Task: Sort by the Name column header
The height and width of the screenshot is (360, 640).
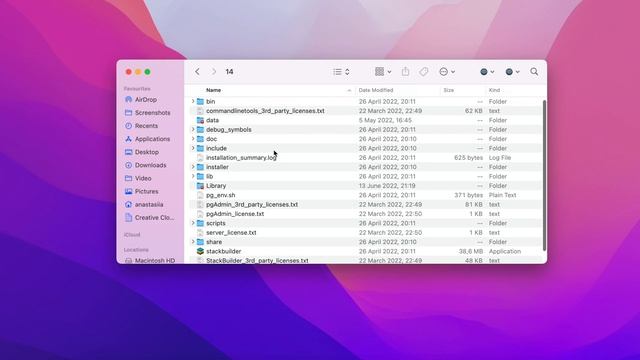Action: tap(213, 90)
